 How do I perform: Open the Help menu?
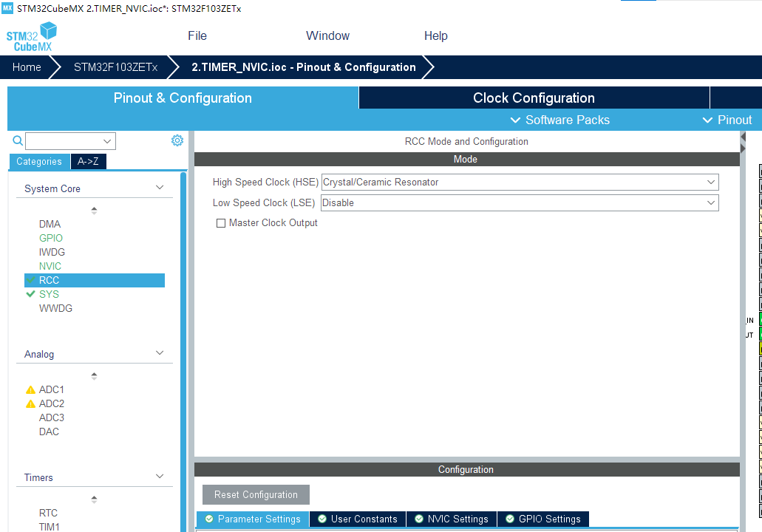point(436,36)
